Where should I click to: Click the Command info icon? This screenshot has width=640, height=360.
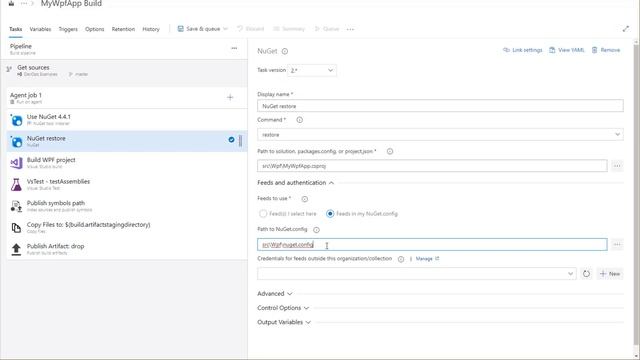[x=300, y=120]
